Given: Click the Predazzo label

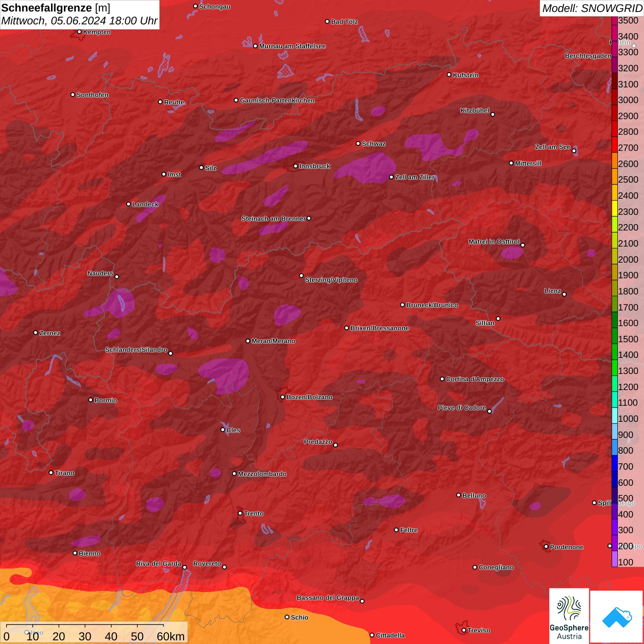Looking at the screenshot, I should pyautogui.click(x=318, y=442).
